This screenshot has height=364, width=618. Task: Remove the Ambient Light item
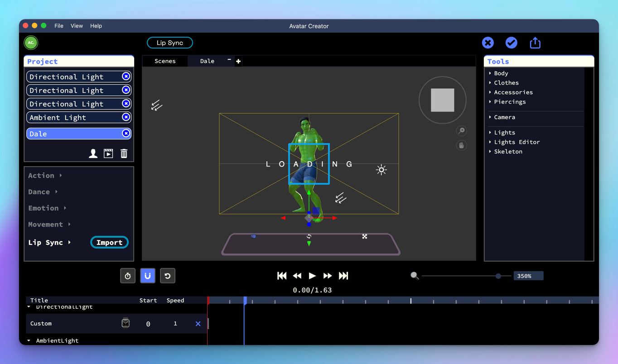click(126, 117)
